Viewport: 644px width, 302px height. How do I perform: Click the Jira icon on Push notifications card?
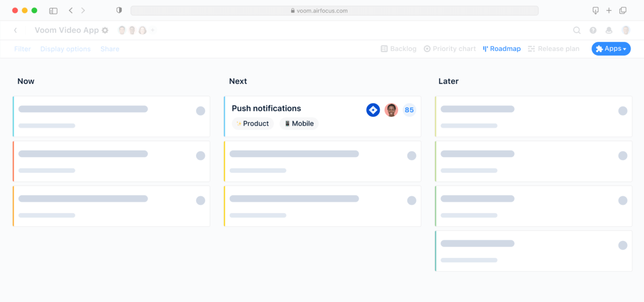[373, 110]
